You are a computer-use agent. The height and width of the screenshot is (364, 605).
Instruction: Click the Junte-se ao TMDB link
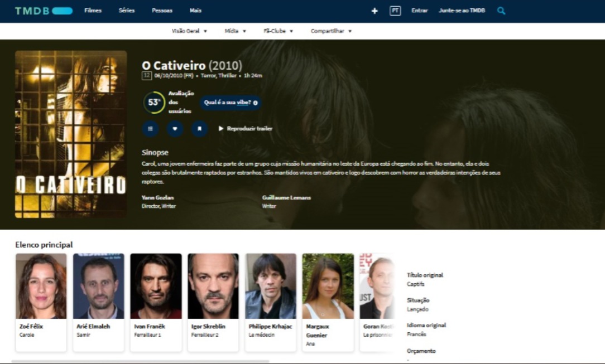point(462,11)
